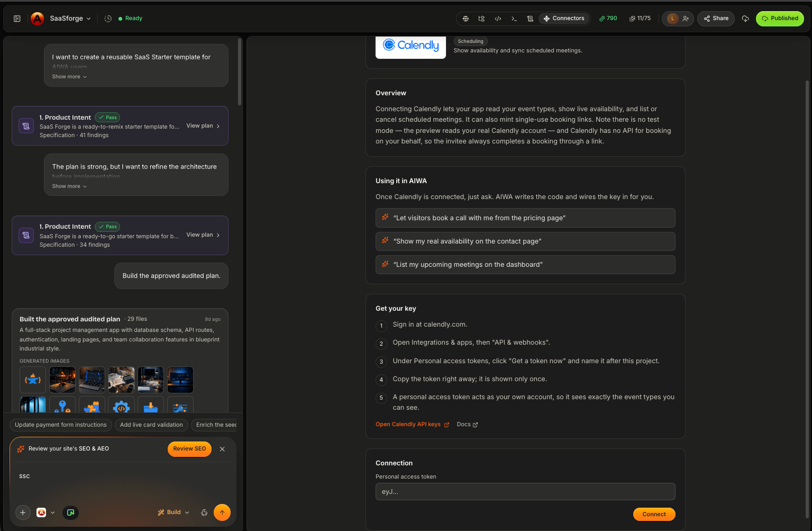Click the 790 credits counter
The image size is (812, 531).
(x=608, y=19)
